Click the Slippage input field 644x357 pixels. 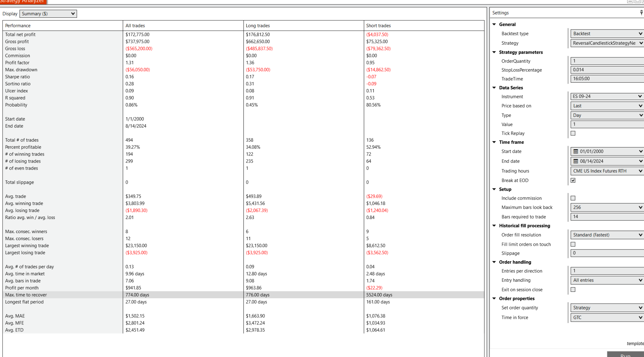pos(607,253)
